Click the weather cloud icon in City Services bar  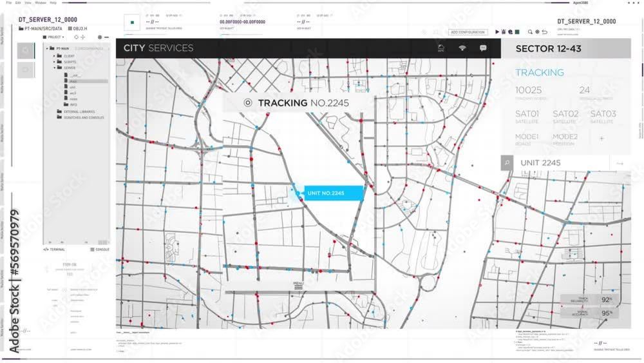click(x=441, y=48)
